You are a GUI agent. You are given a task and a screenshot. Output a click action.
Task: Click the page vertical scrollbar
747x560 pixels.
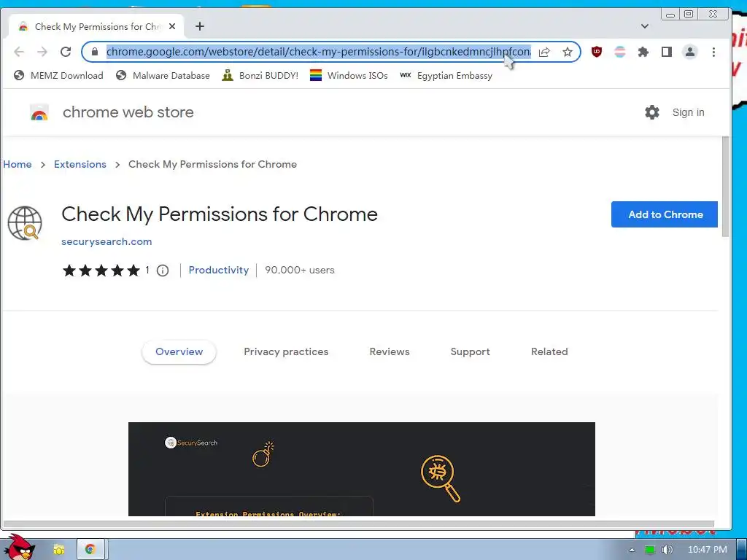click(725, 187)
